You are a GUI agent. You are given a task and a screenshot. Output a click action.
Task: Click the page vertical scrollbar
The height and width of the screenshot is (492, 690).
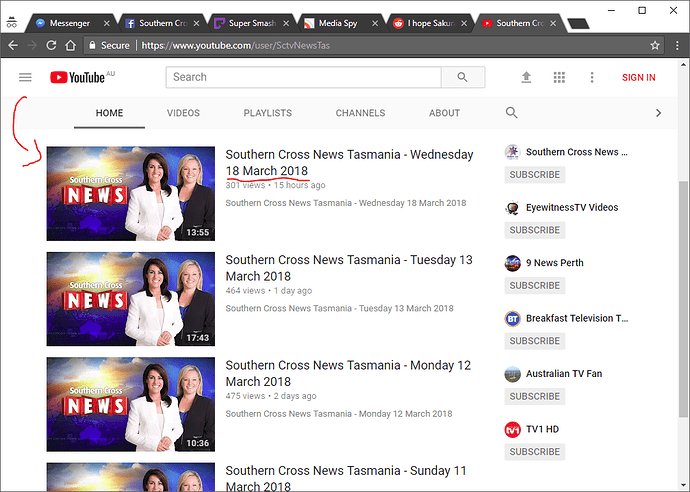pyautogui.click(x=683, y=299)
